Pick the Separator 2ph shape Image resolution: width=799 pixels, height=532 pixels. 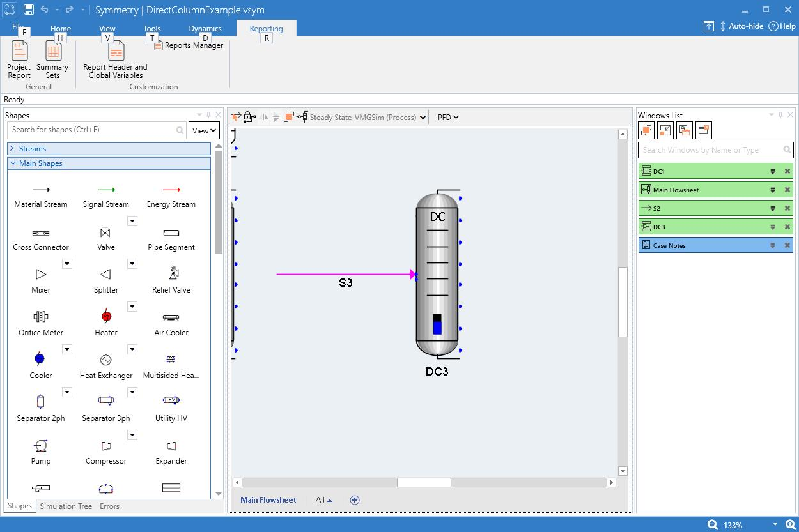(41, 402)
